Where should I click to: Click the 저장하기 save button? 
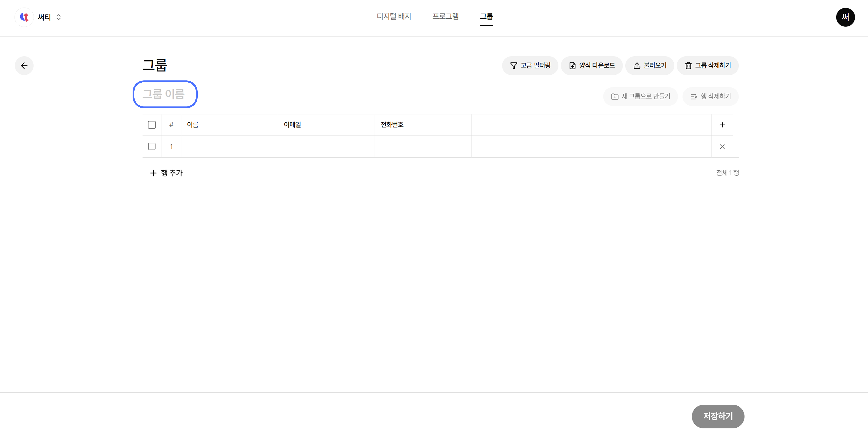click(718, 417)
